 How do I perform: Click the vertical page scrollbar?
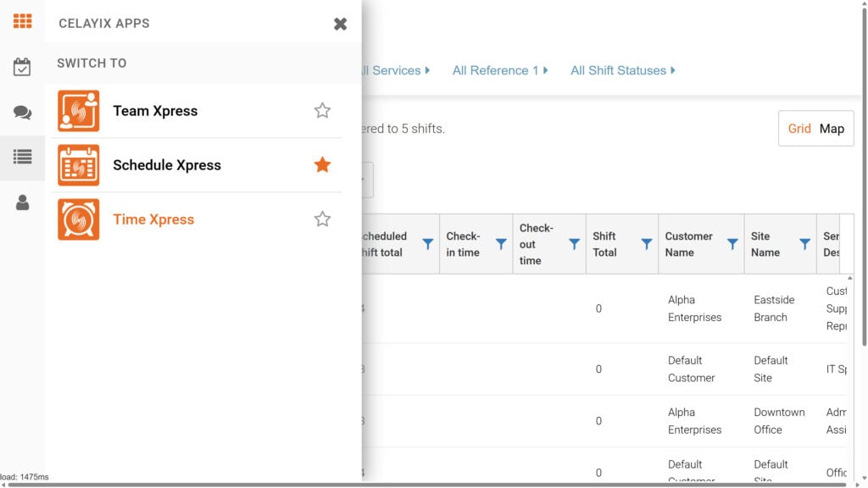tap(864, 177)
